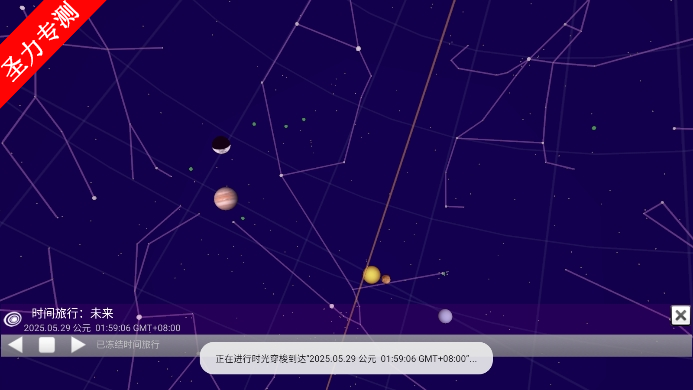Click the rewind time travel arrow

[x=15, y=344]
